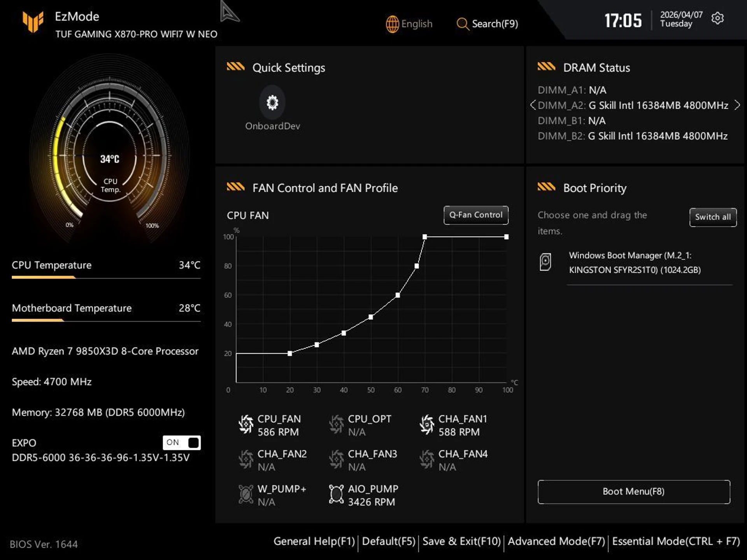Click the TUF Gaming logo icon

click(33, 21)
